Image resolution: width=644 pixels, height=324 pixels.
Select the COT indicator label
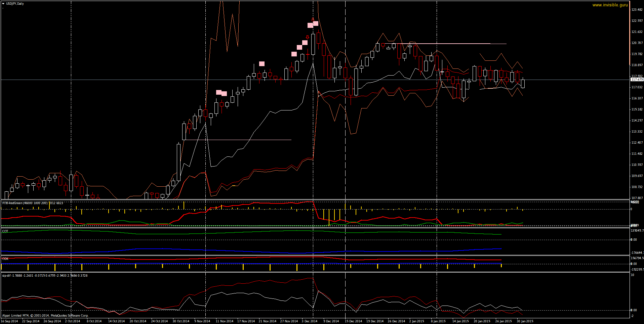click(5, 231)
